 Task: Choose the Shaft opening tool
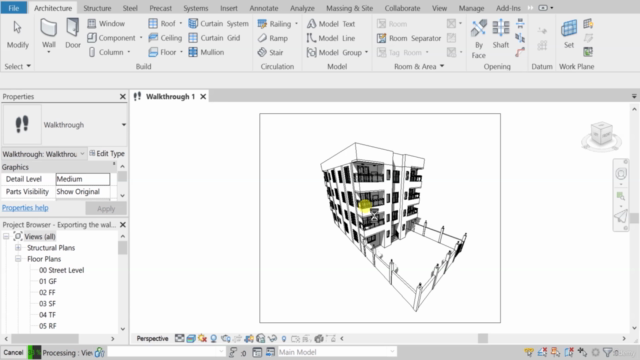click(x=500, y=34)
